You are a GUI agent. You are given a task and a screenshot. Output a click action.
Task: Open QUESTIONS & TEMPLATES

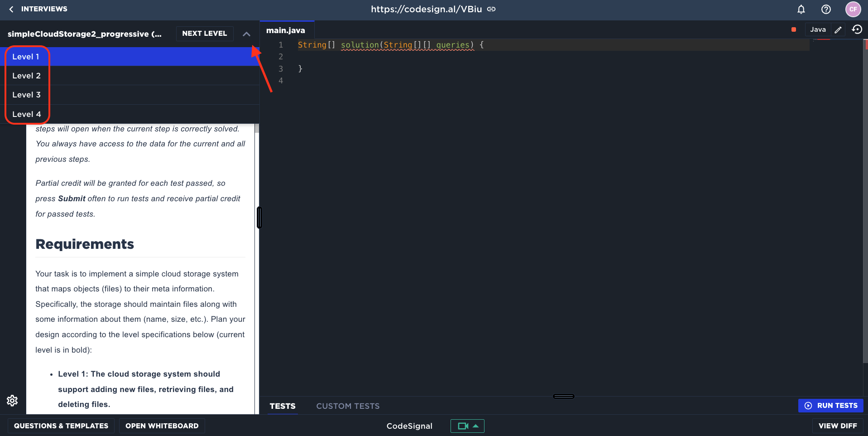tap(61, 426)
